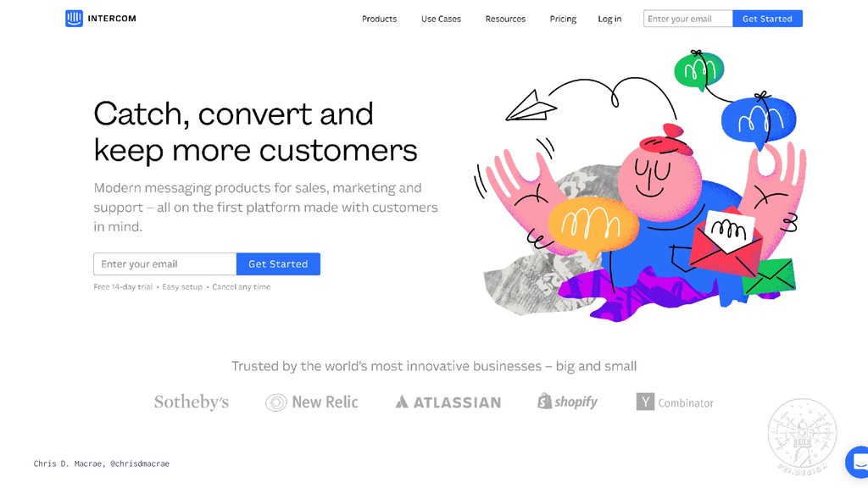
Task: Click the paper airplane illustration
Action: tap(531, 106)
